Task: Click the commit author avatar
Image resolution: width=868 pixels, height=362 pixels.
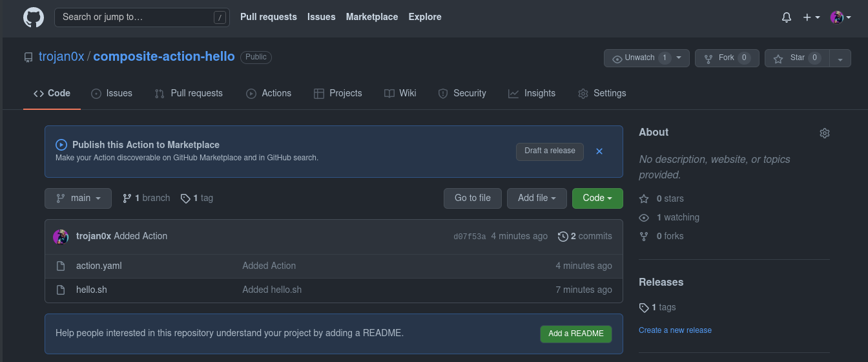Action: point(61,237)
